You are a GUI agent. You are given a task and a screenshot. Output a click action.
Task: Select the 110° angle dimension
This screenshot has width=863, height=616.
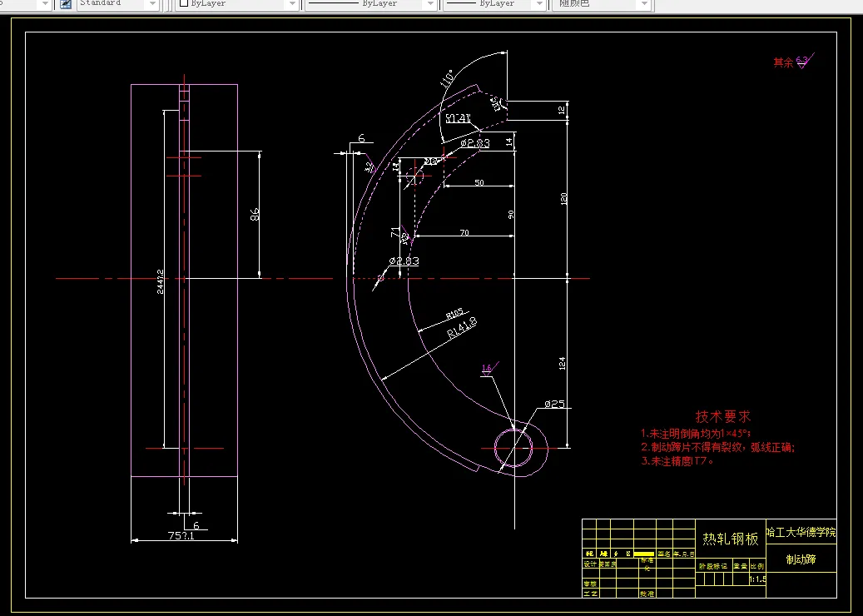(446, 79)
